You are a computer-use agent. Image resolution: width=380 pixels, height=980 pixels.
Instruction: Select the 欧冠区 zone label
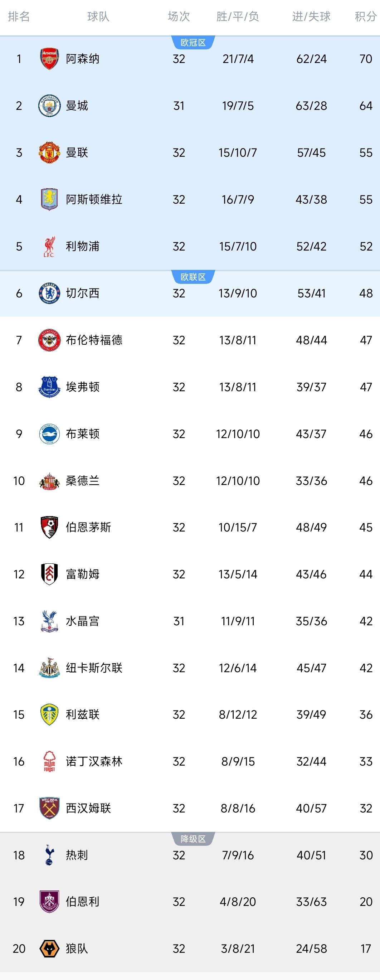click(x=193, y=43)
